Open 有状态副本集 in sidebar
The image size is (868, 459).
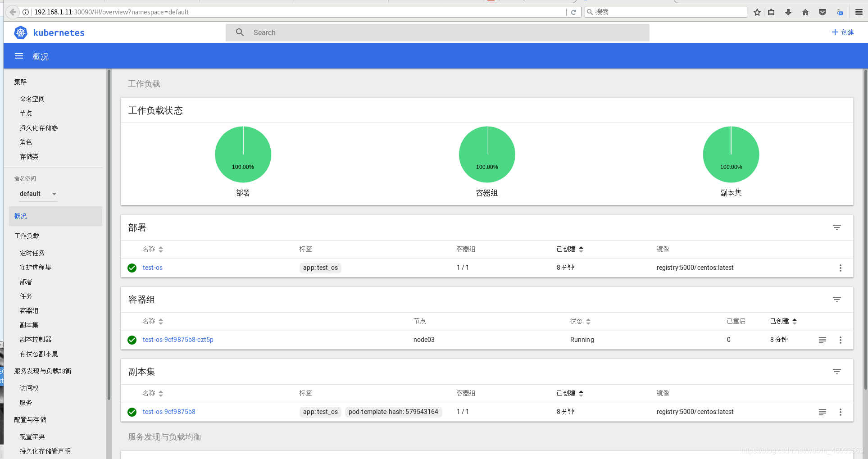click(39, 354)
